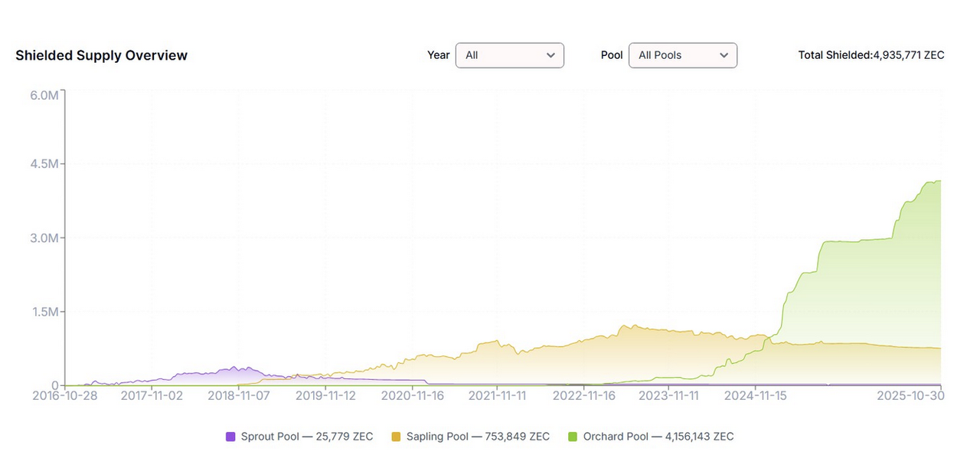Click the green Orchard Pool legend square
Screen dimensions: 980x455
572,437
